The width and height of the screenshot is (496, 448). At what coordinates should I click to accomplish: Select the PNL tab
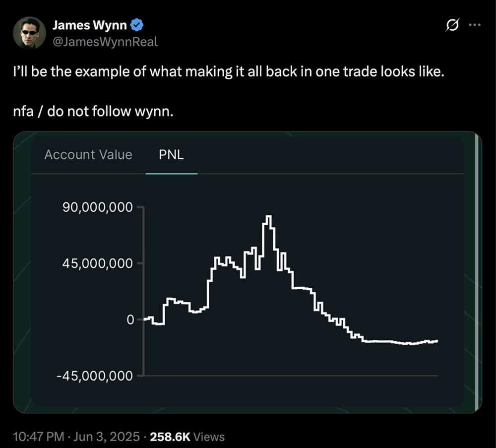point(171,155)
